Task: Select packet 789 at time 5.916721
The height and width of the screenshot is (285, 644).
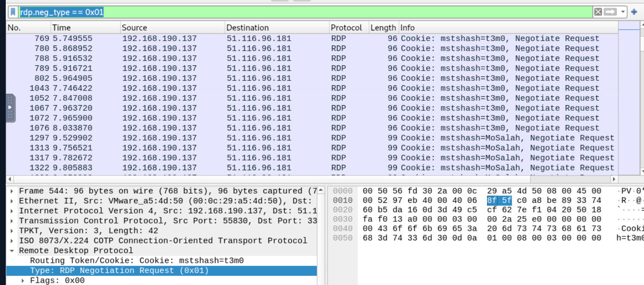Action: [x=312, y=68]
